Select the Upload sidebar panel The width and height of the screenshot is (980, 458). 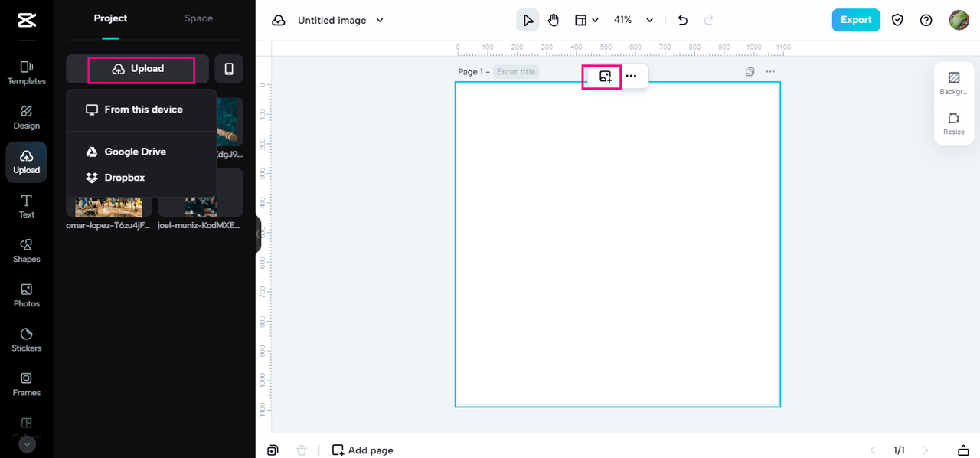[26, 162]
